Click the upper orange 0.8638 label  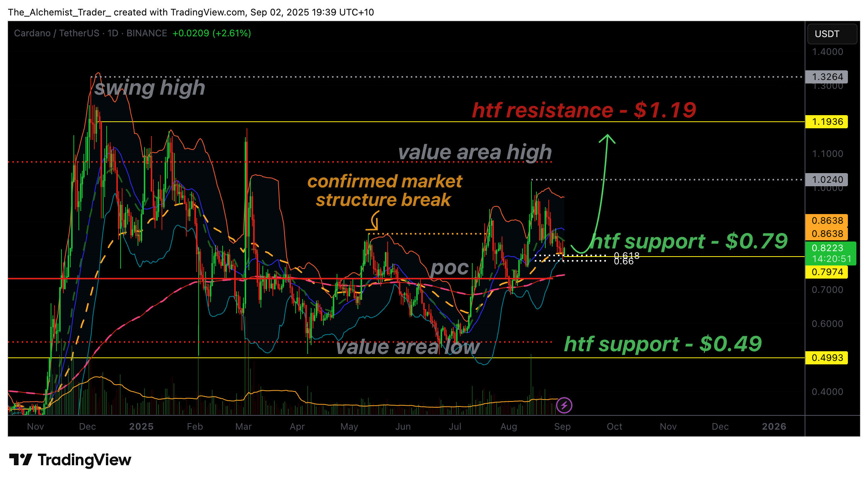pyautogui.click(x=826, y=221)
